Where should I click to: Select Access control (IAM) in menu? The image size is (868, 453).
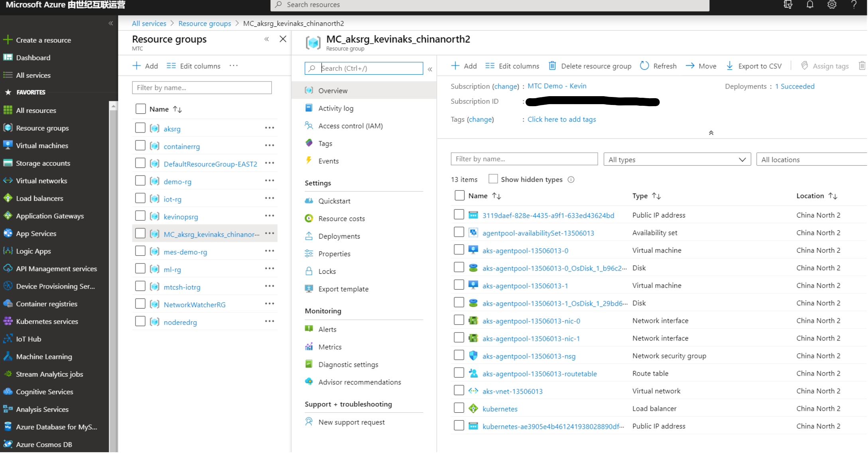[x=350, y=126]
